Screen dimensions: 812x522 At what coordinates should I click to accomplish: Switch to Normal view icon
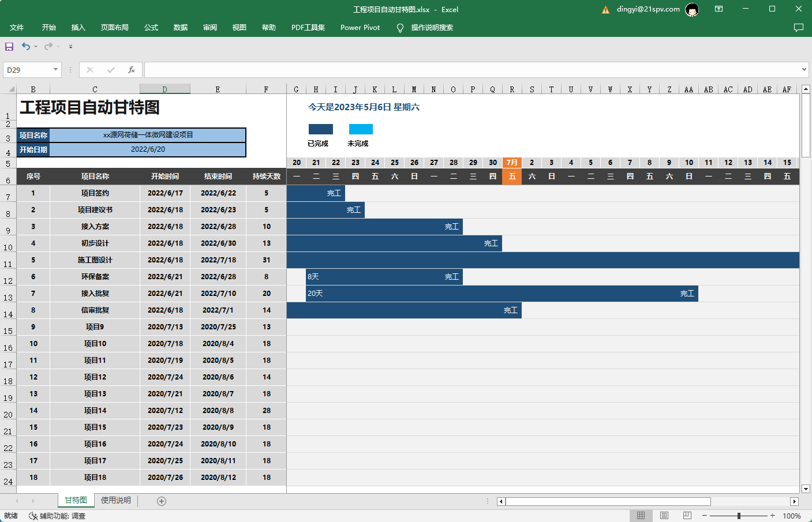click(641, 516)
